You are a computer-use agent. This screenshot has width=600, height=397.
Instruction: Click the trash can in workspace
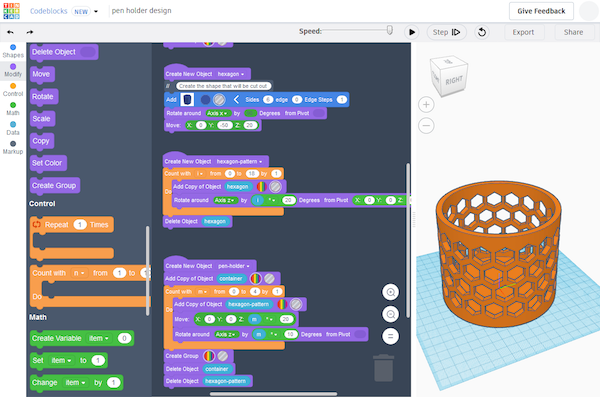point(383,368)
